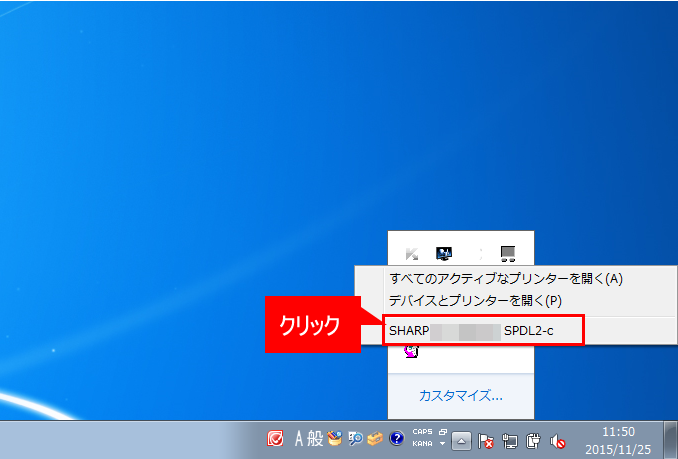Choose the SHARP SPDL2-c printer entry
The image size is (678, 459).
pos(482,330)
